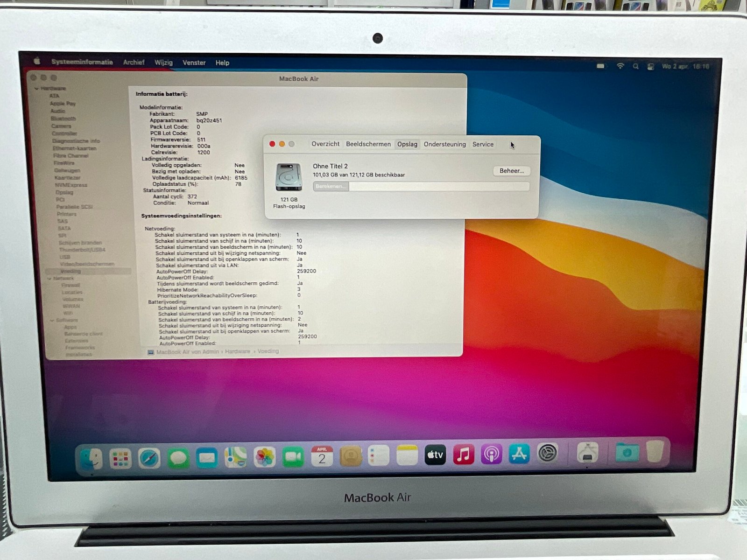Collapse the Hardware section in the sidebar
Viewport: 747px width, 560px height.
click(x=36, y=88)
